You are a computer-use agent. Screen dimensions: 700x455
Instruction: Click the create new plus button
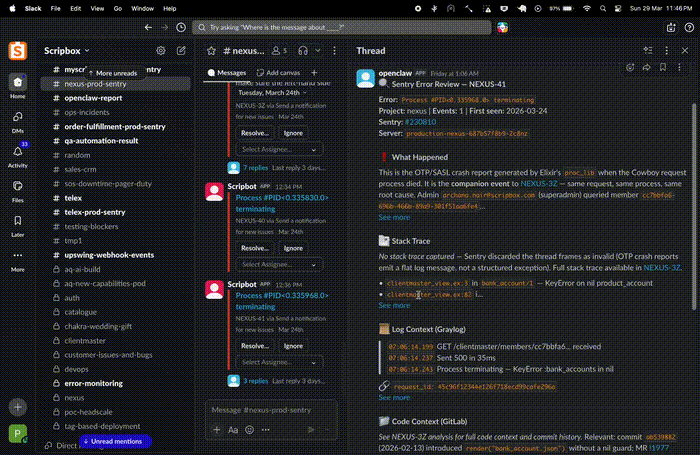coord(18,407)
